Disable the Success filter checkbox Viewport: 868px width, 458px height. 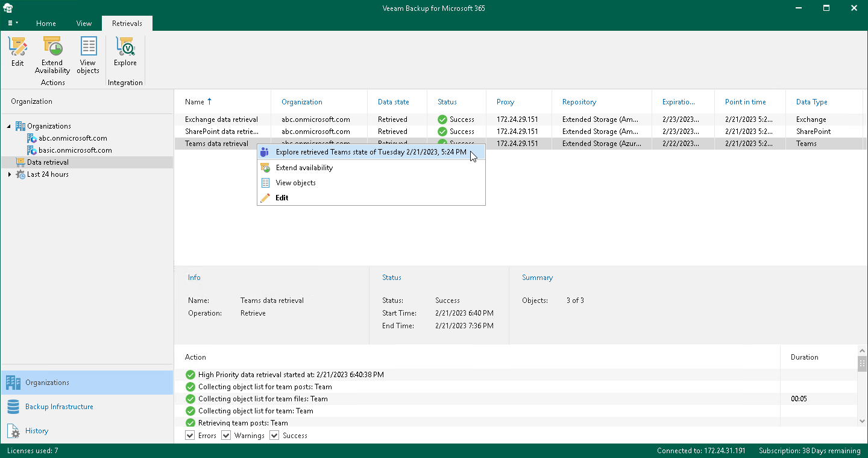point(274,436)
